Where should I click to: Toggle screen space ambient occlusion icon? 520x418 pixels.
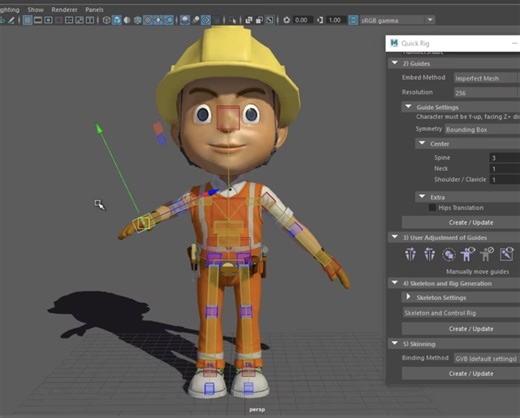pyautogui.click(x=185, y=20)
